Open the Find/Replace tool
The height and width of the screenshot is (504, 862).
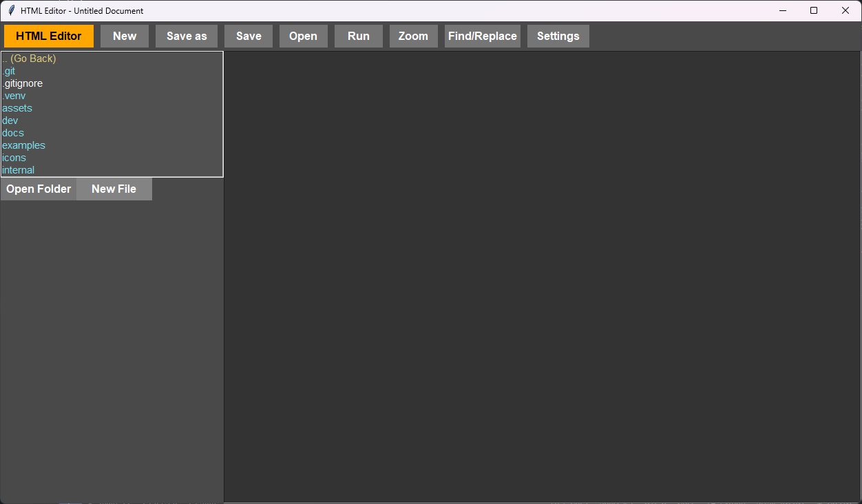tap(482, 36)
